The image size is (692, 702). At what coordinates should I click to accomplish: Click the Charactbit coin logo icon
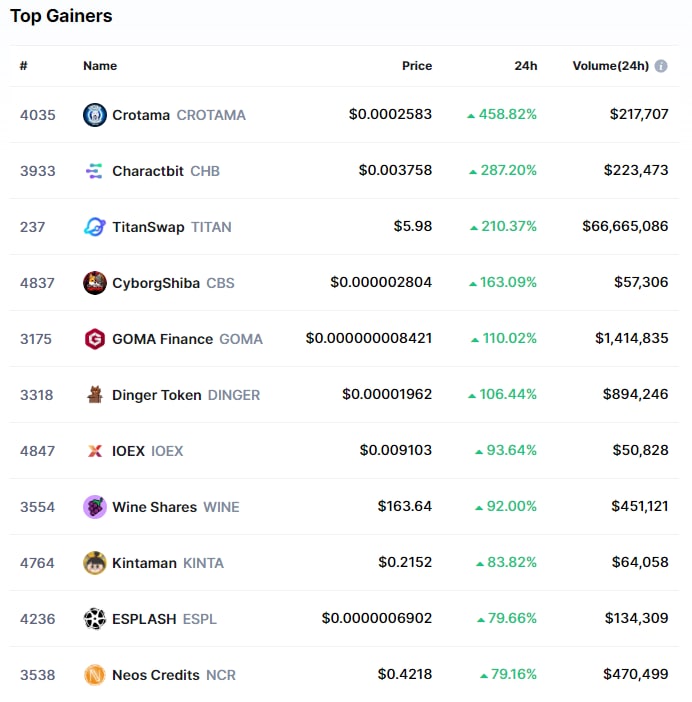tap(94, 171)
